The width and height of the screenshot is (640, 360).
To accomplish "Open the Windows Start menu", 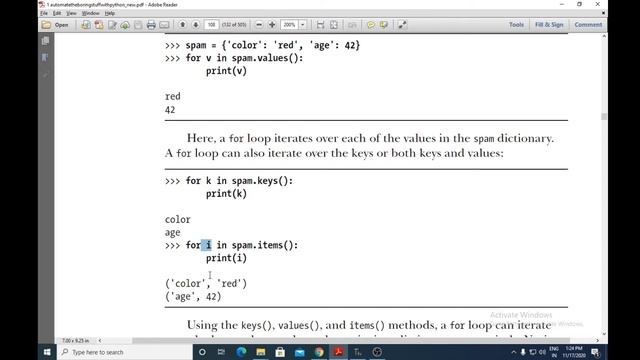I will click(x=47, y=352).
